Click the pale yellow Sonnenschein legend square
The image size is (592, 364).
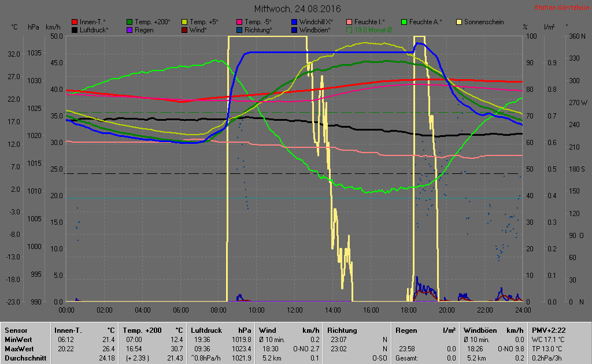[459, 22]
